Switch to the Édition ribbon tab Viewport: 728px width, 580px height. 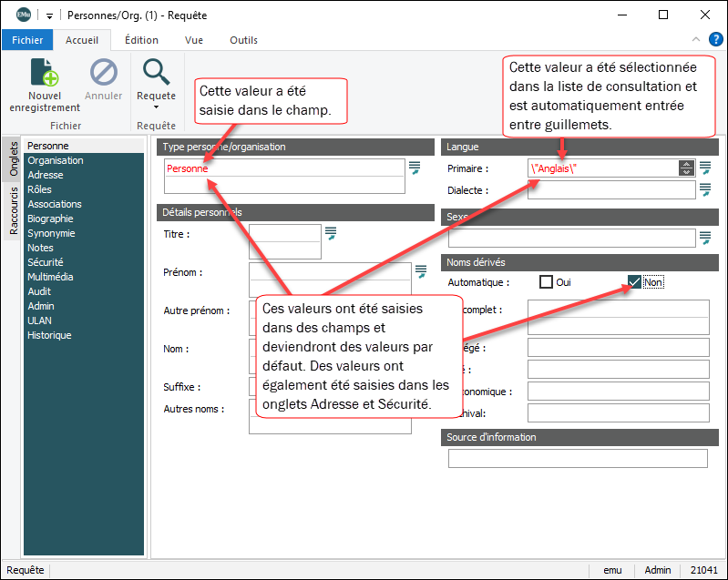click(141, 40)
